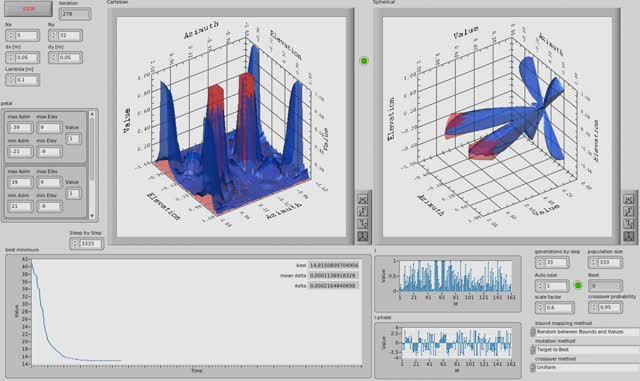Click max Azim field showing -39
640x381 pixels.
click(x=20, y=127)
